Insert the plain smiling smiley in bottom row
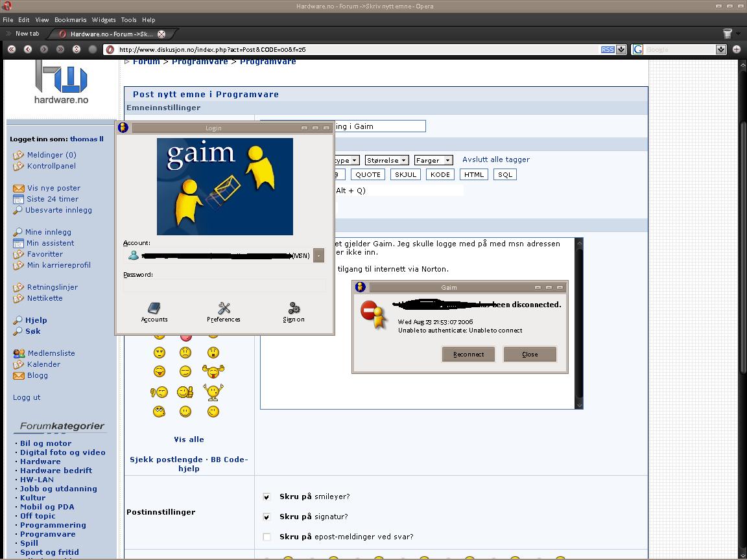This screenshot has height=560, width=747. pos(185,412)
